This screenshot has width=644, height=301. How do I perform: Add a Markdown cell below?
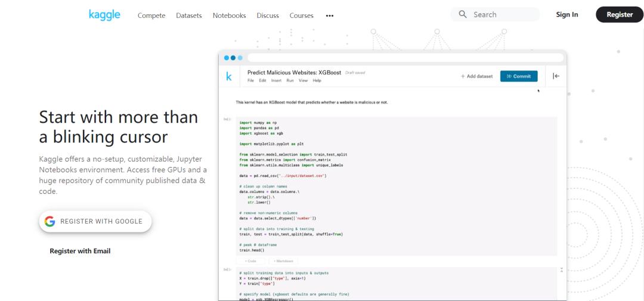click(283, 261)
